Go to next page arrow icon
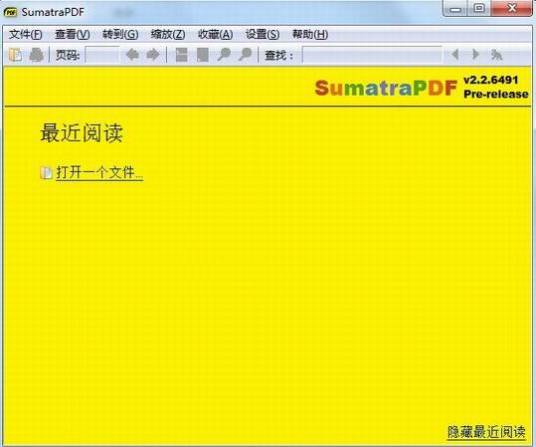This screenshot has height=447, width=536. 153,54
